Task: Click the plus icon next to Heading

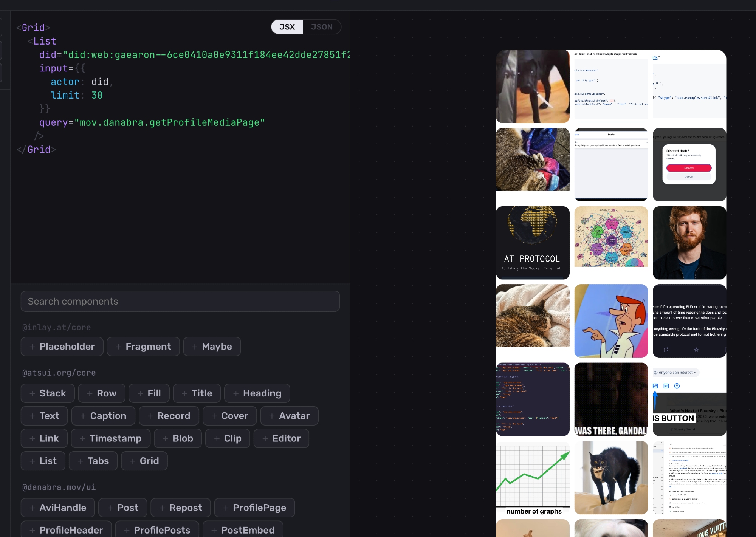Action: (236, 393)
